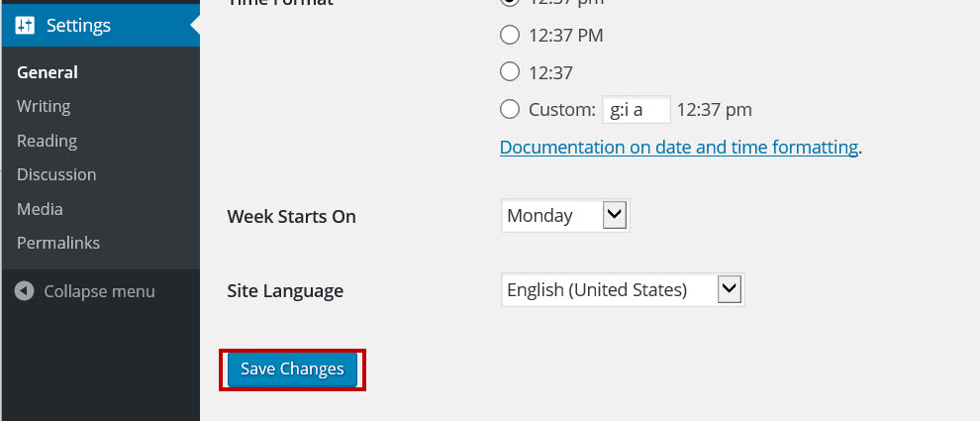Open the Media settings page
Image resolution: width=980 pixels, height=421 pixels.
pyautogui.click(x=40, y=209)
